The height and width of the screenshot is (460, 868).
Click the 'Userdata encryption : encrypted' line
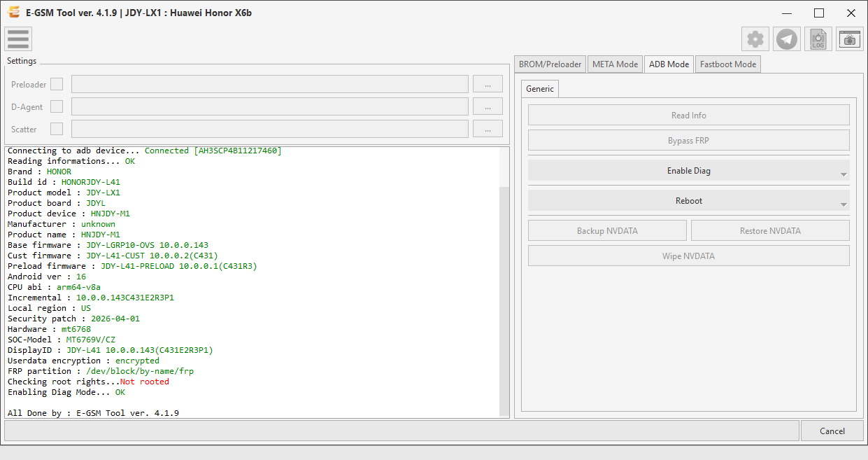point(84,361)
